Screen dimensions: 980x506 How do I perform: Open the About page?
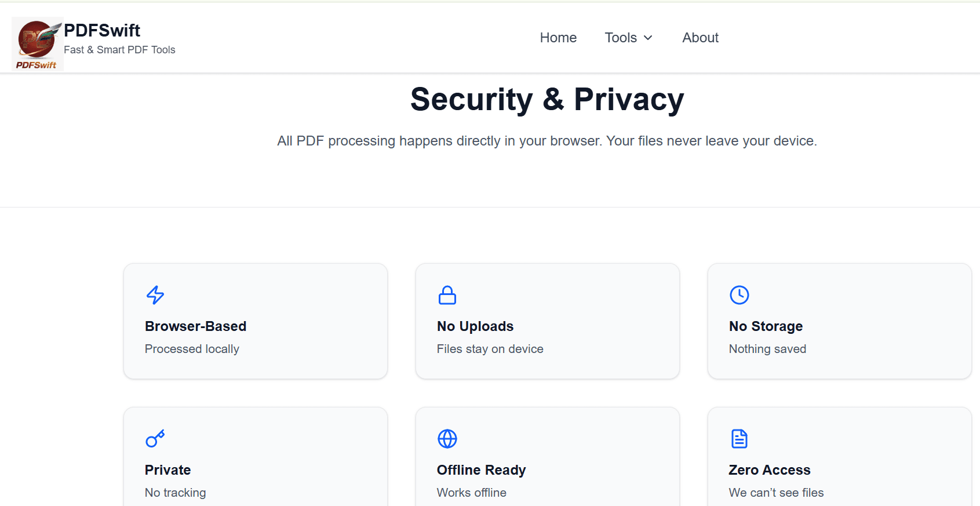pyautogui.click(x=700, y=38)
